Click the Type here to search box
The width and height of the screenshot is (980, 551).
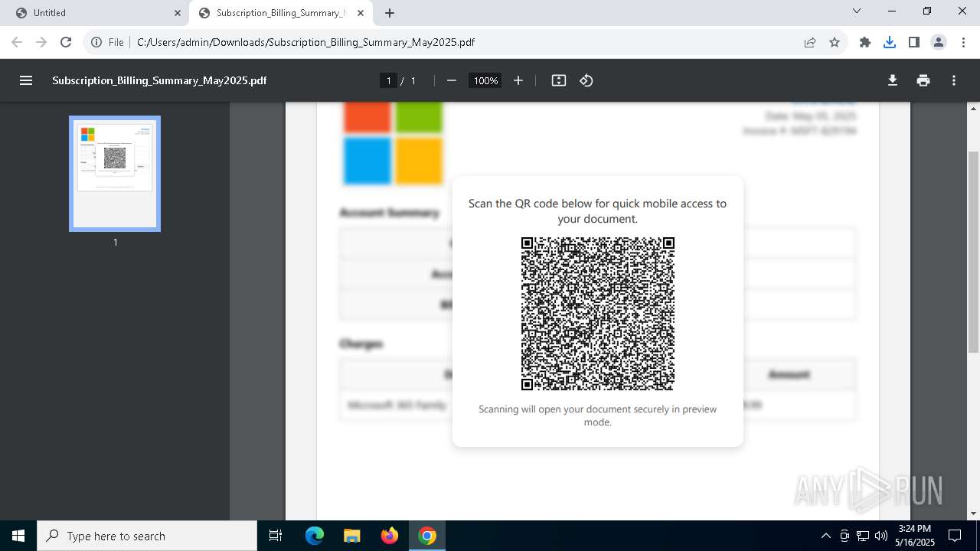[x=147, y=536]
